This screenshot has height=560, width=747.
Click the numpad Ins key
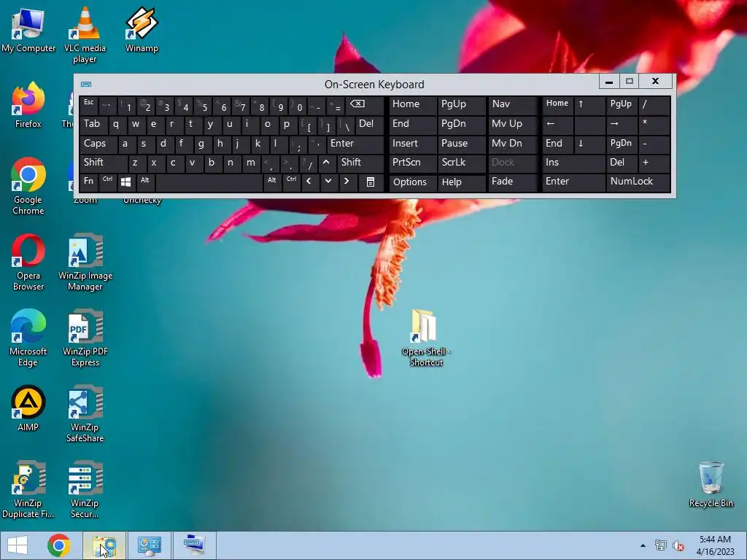coord(573,163)
